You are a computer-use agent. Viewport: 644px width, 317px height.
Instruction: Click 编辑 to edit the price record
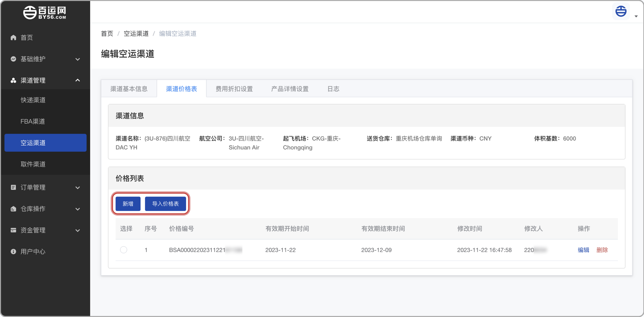583,250
